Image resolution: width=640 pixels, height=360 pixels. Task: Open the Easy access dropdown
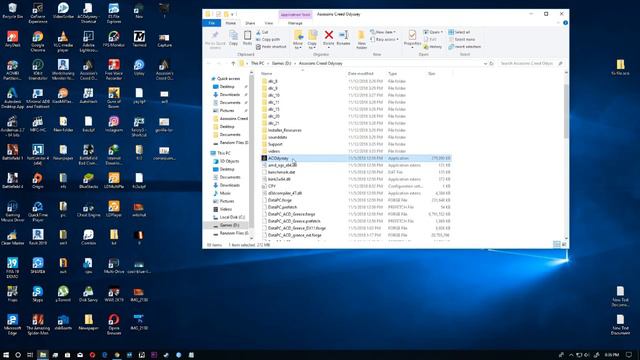(384, 40)
